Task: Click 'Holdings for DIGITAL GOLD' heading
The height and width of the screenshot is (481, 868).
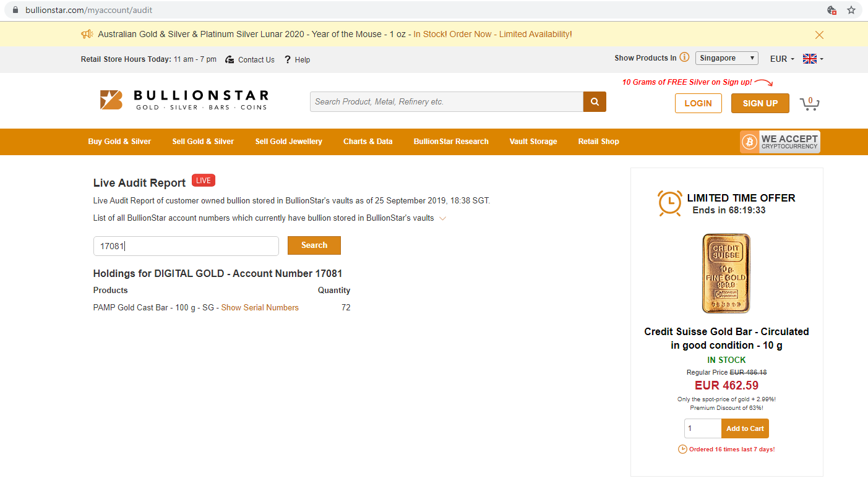Action: click(x=159, y=273)
